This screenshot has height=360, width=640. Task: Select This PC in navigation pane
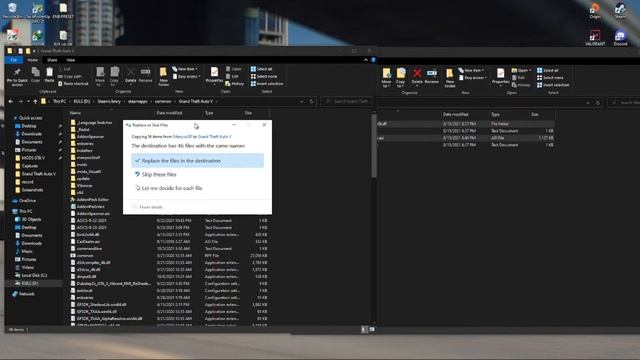[x=26, y=211]
